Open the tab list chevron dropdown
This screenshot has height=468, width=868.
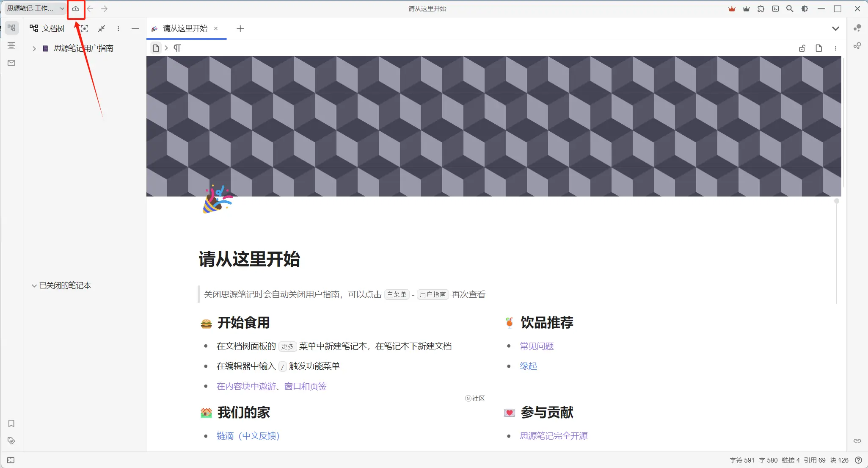click(x=835, y=29)
